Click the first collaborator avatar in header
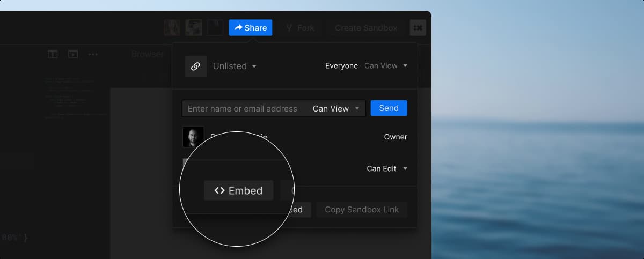644x259 pixels. 172,28
